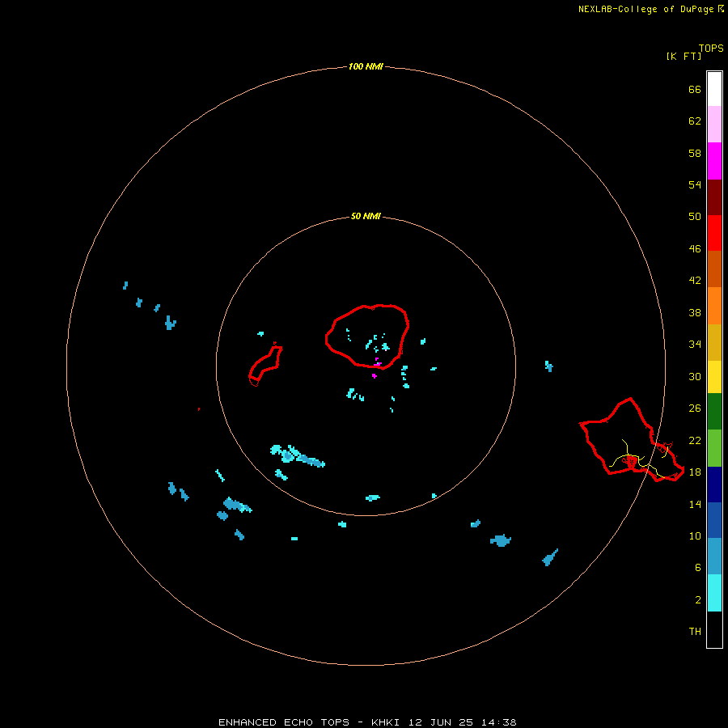Click the "46" legend value

(x=695, y=249)
